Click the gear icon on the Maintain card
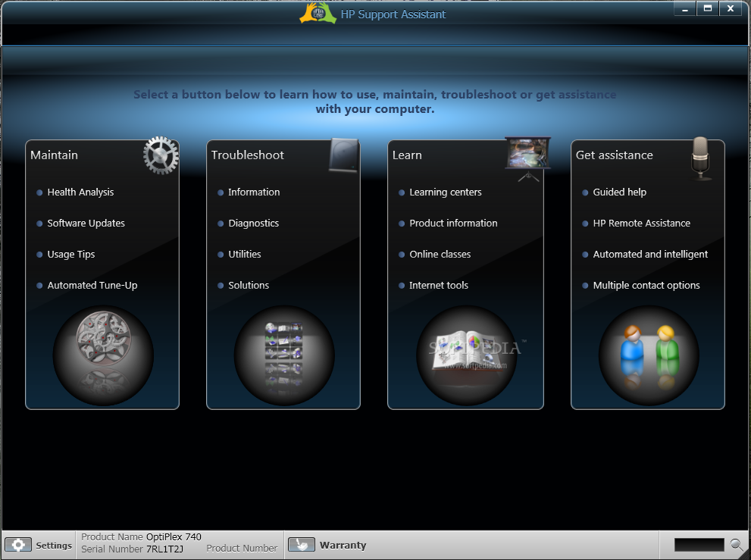Viewport: 751px width, 560px height. 161,155
